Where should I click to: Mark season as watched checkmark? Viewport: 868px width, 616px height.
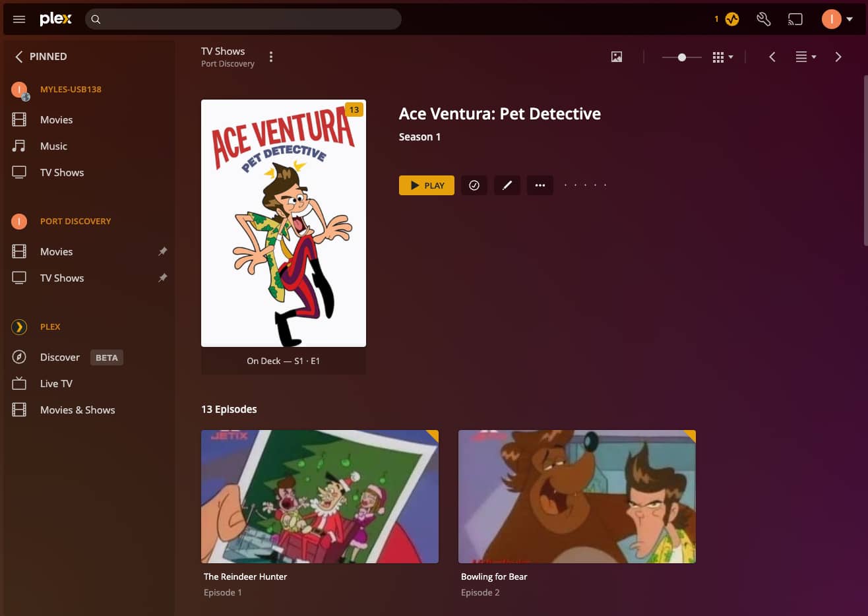pos(474,185)
